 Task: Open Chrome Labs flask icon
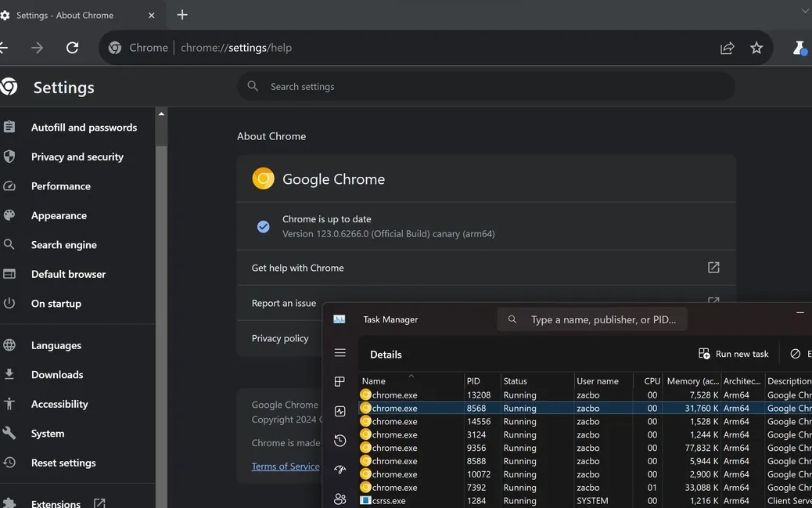point(800,48)
